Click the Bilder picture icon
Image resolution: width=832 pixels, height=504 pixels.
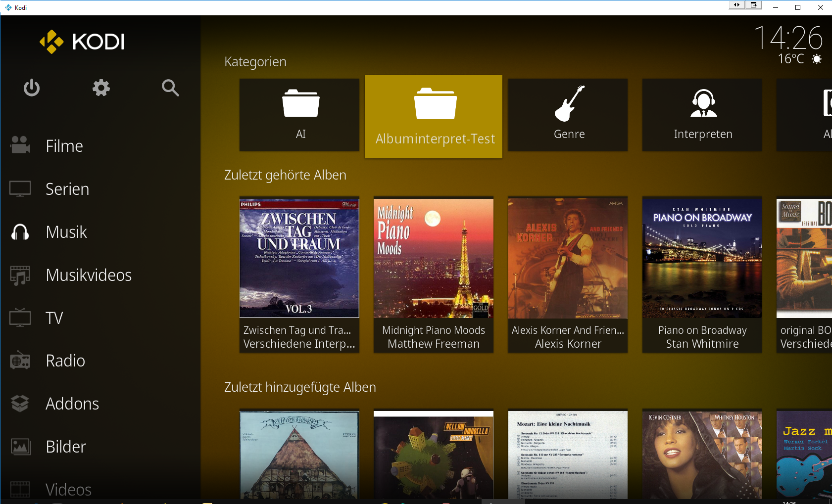[20, 447]
